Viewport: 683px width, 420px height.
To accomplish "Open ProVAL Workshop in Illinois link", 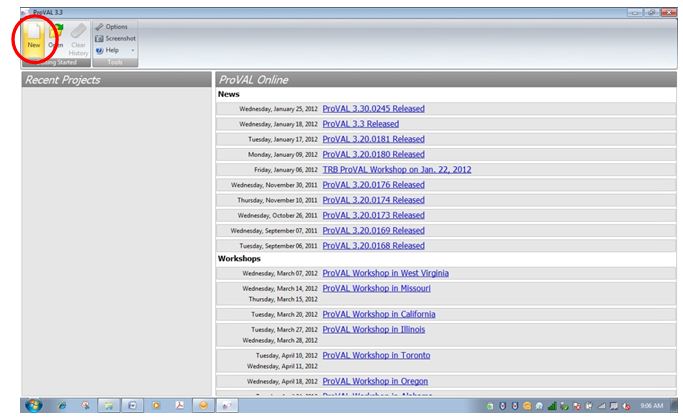I will click(374, 330).
